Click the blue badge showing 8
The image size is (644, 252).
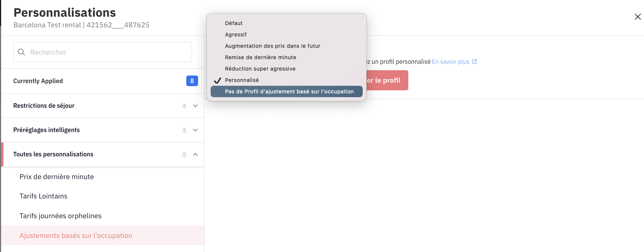(x=192, y=81)
